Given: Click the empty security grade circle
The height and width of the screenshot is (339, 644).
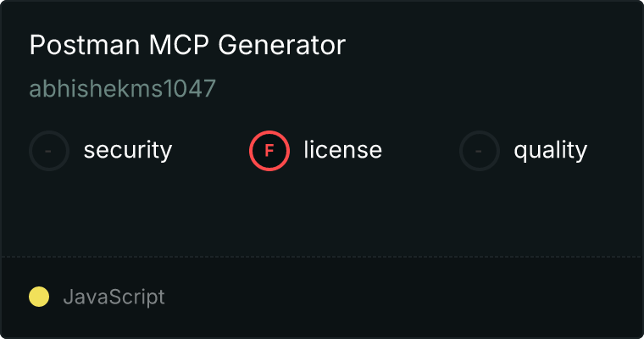Looking at the screenshot, I should pyautogui.click(x=49, y=151).
